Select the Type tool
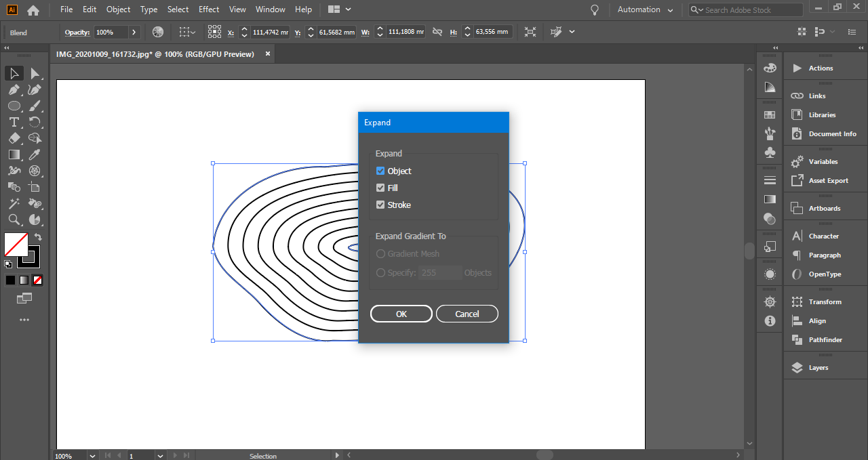The height and width of the screenshot is (460, 868). pos(14,122)
